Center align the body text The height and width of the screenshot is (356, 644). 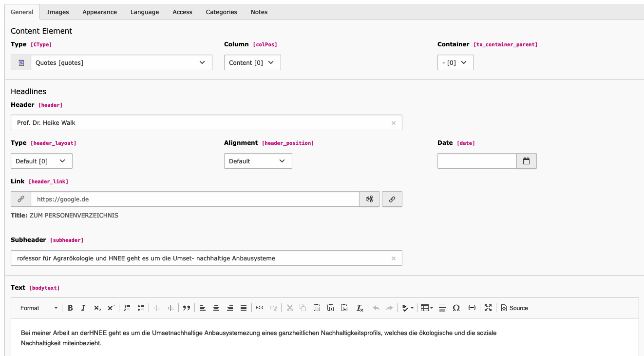(216, 308)
